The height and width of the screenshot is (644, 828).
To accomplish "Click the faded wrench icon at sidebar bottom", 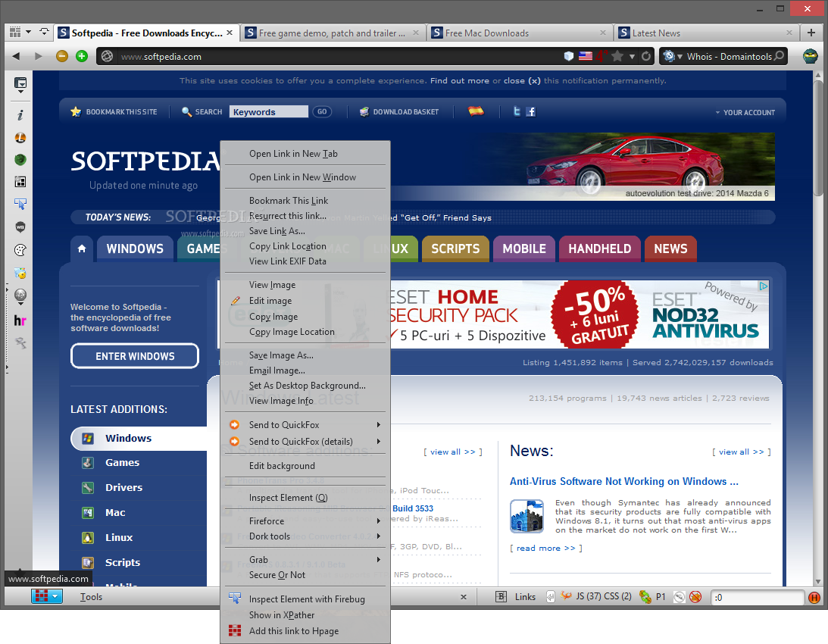I will coord(20,343).
